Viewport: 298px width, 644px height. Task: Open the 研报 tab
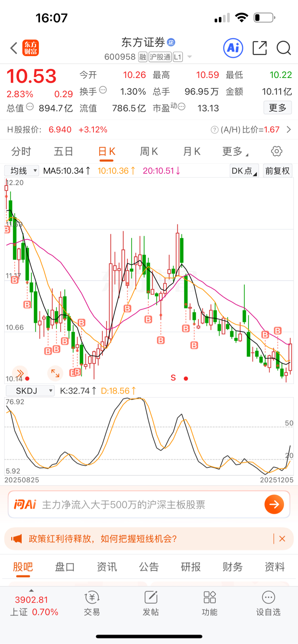tap(191, 567)
